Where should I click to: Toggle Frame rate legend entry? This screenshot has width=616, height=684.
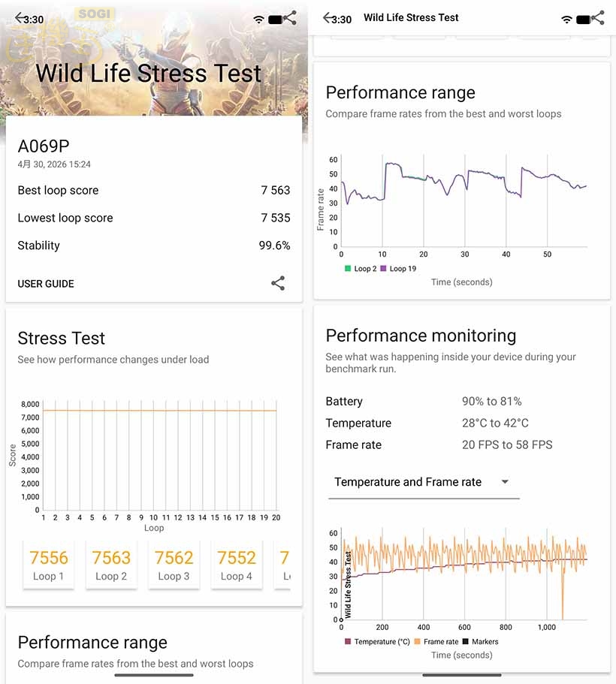coord(436,642)
